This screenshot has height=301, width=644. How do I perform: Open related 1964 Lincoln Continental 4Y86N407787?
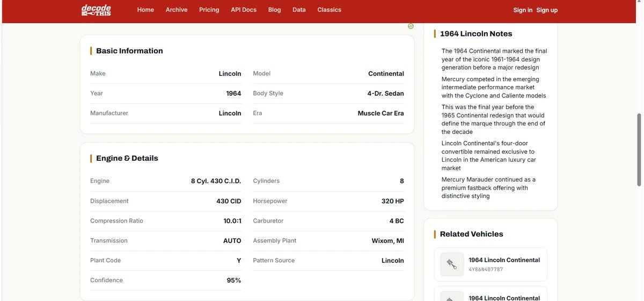pyautogui.click(x=491, y=264)
